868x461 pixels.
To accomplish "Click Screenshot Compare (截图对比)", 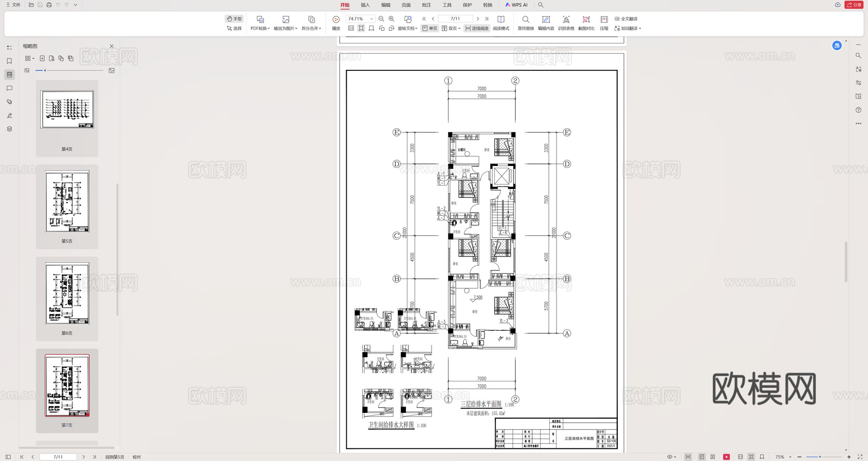I will (x=586, y=23).
